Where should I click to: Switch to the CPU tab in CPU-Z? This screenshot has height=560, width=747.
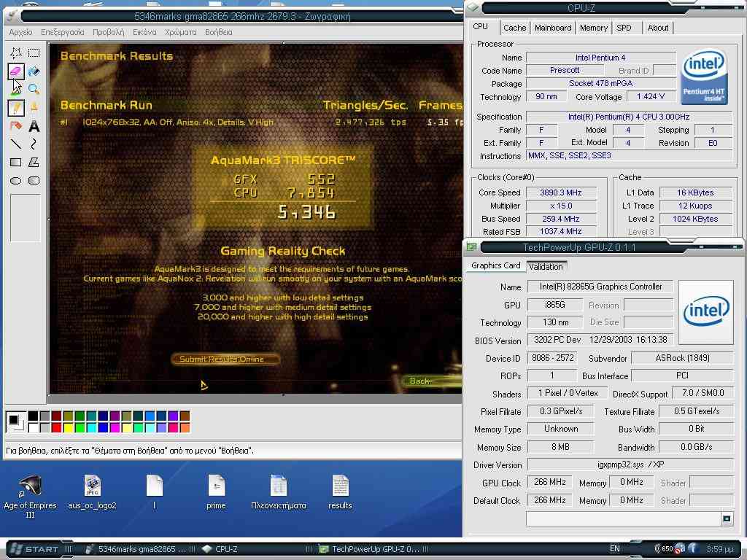coord(481,27)
